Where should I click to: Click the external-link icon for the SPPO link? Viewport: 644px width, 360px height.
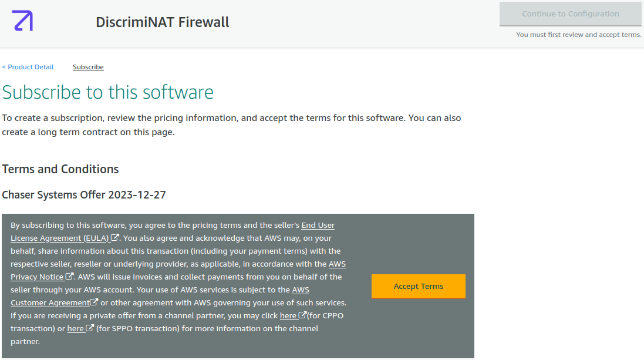click(x=90, y=328)
